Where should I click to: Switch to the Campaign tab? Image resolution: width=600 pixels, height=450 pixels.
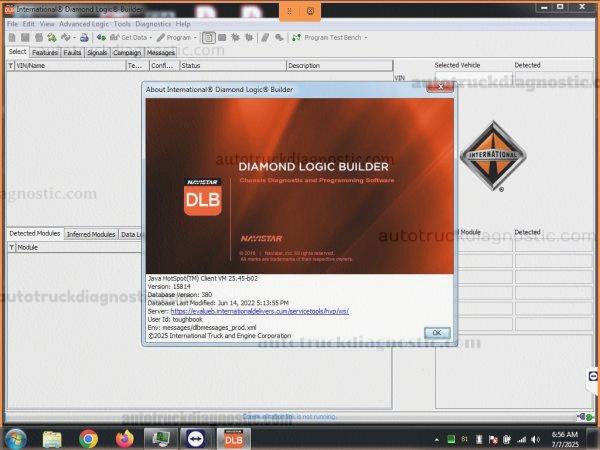click(x=127, y=52)
